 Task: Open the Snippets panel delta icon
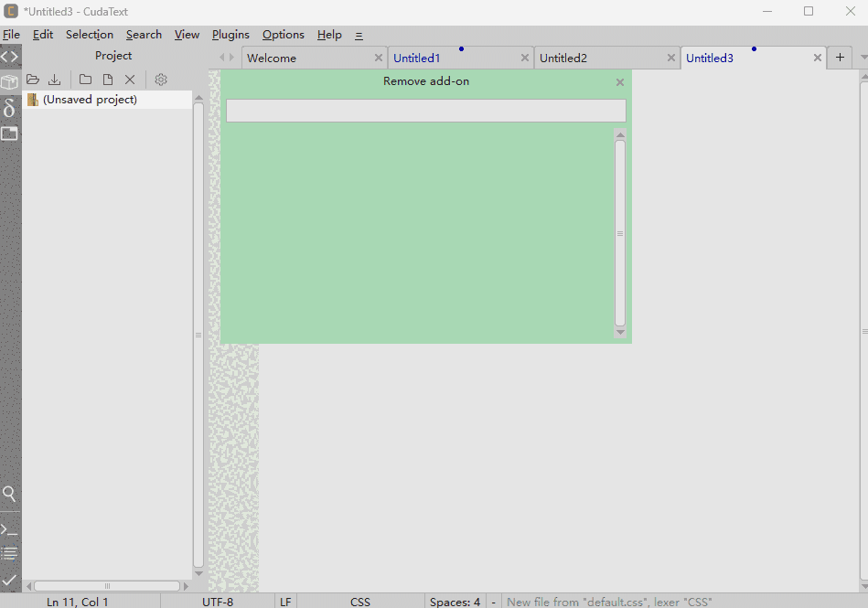(9, 108)
